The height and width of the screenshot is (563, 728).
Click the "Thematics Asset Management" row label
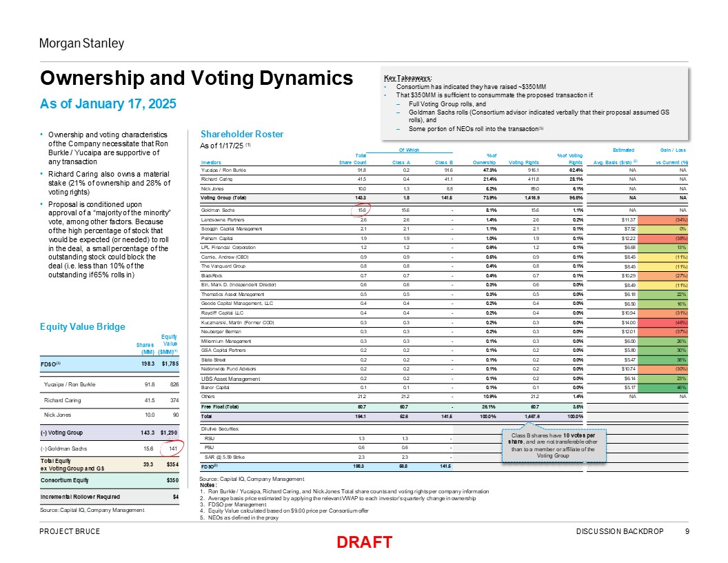click(x=232, y=294)
